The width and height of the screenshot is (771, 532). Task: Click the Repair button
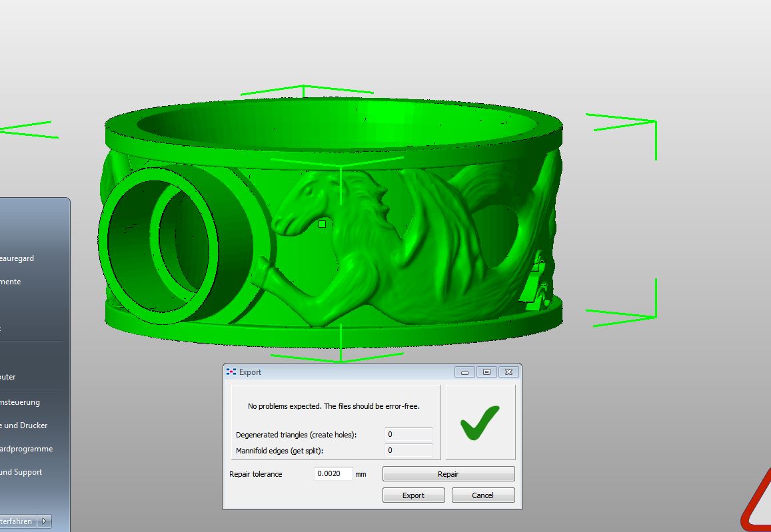coord(448,474)
